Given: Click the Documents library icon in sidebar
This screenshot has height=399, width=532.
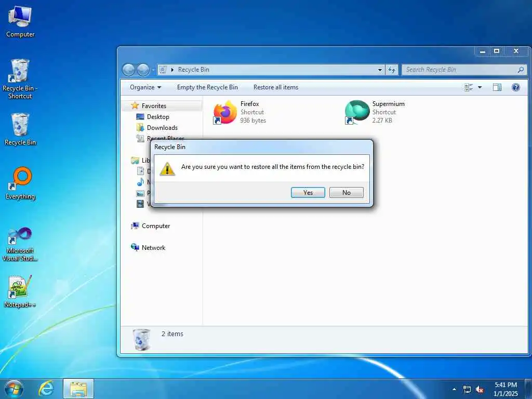Looking at the screenshot, I should coord(140,171).
